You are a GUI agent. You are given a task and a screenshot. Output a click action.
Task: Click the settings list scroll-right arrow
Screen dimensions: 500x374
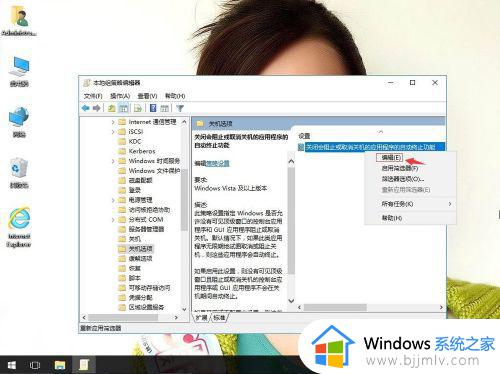[x=441, y=307]
